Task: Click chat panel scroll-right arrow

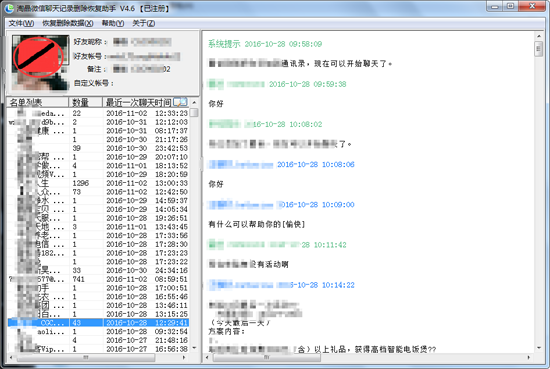Action: tap(529, 357)
